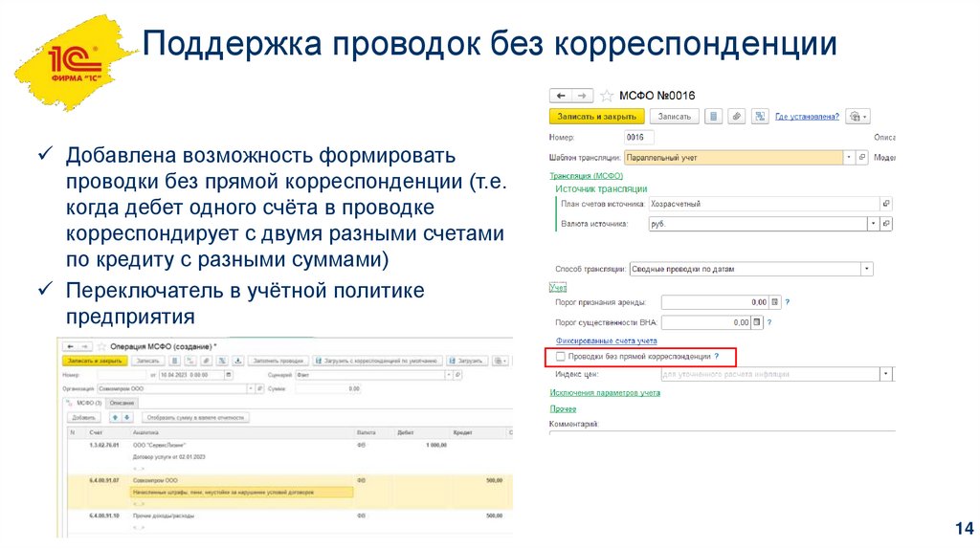The width and height of the screenshot is (980, 549).
Task: Open the Фиксированные счета учета link
Action: 606,340
